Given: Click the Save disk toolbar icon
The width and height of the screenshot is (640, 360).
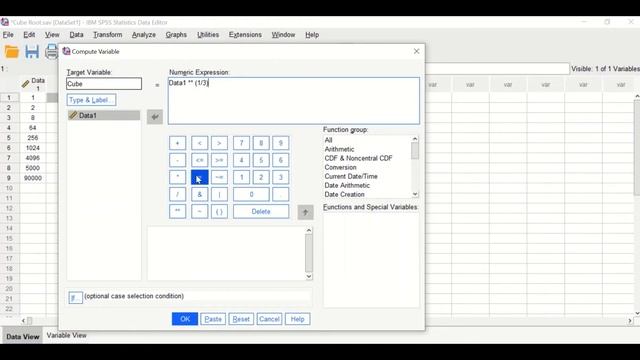Looking at the screenshot, I should [31, 52].
